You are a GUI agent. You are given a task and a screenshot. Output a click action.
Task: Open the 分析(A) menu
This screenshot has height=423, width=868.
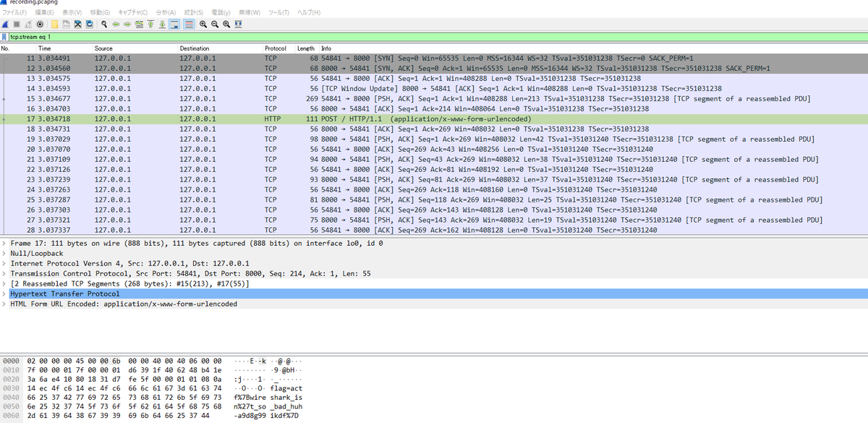tap(166, 13)
